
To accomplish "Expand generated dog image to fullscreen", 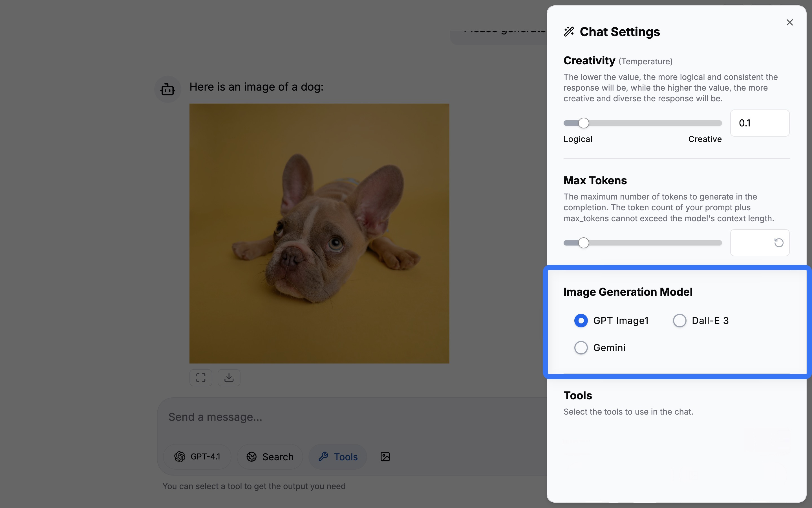I will coord(201,378).
